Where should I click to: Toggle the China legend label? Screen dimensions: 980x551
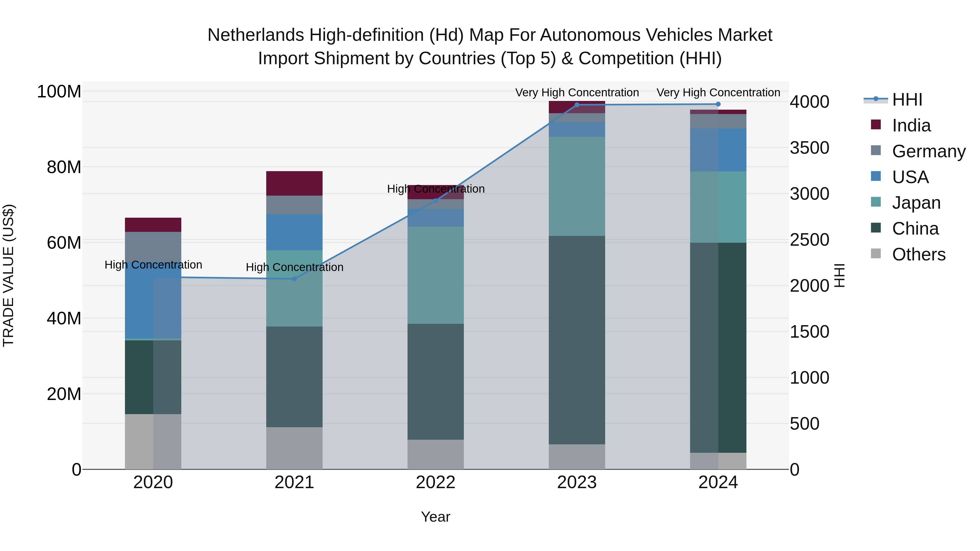click(915, 229)
